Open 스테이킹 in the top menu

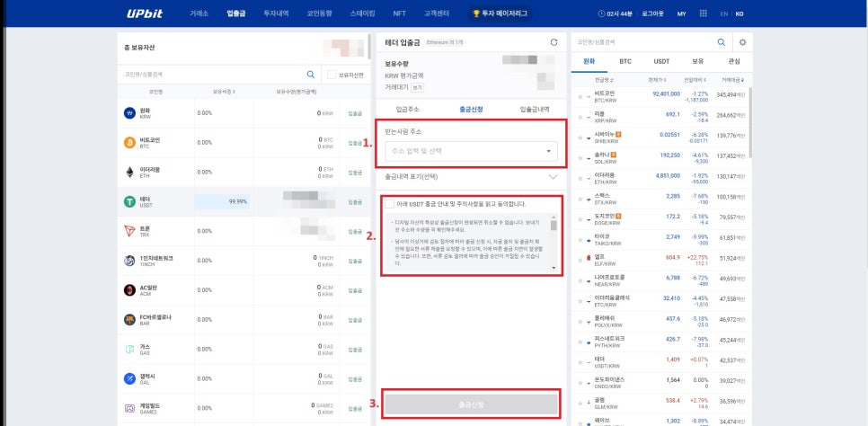tap(363, 13)
